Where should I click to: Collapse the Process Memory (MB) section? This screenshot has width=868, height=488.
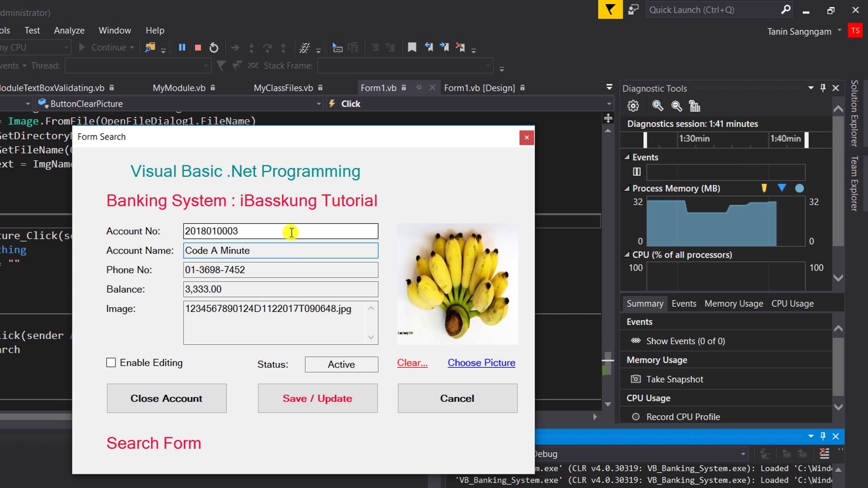pyautogui.click(x=627, y=188)
